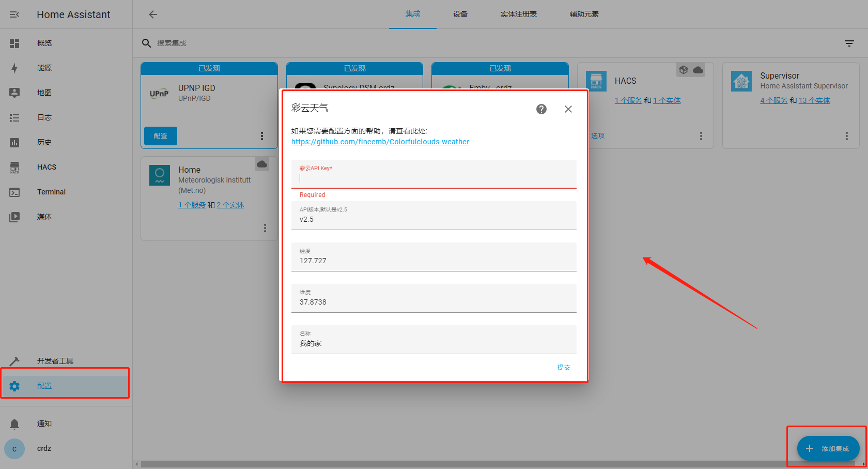The height and width of the screenshot is (469, 868).
Task: Click the 添加集成 add integration button
Action: (x=828, y=448)
